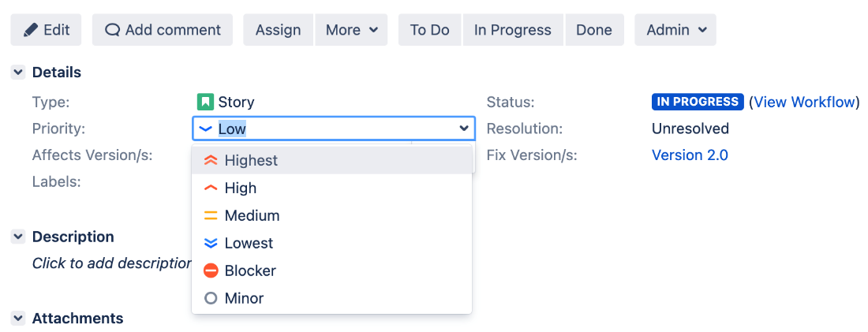Collapse the Attachments section
The image size is (868, 332).
pyautogui.click(x=18, y=318)
